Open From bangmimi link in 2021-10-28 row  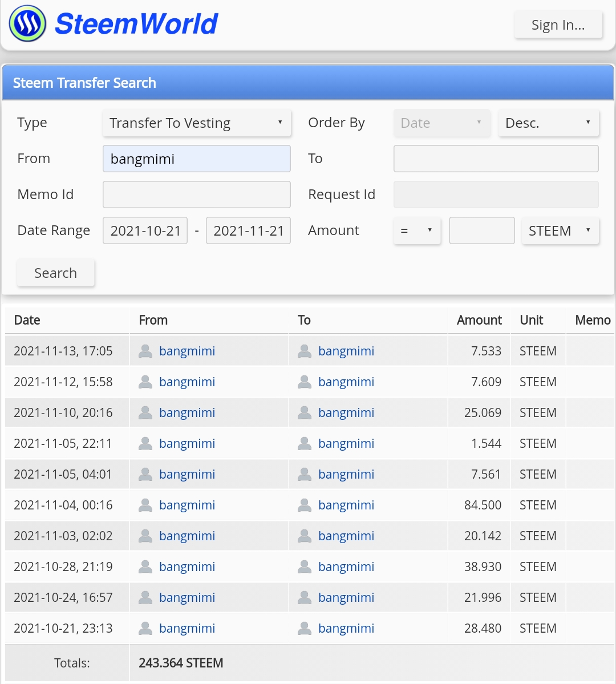187,566
